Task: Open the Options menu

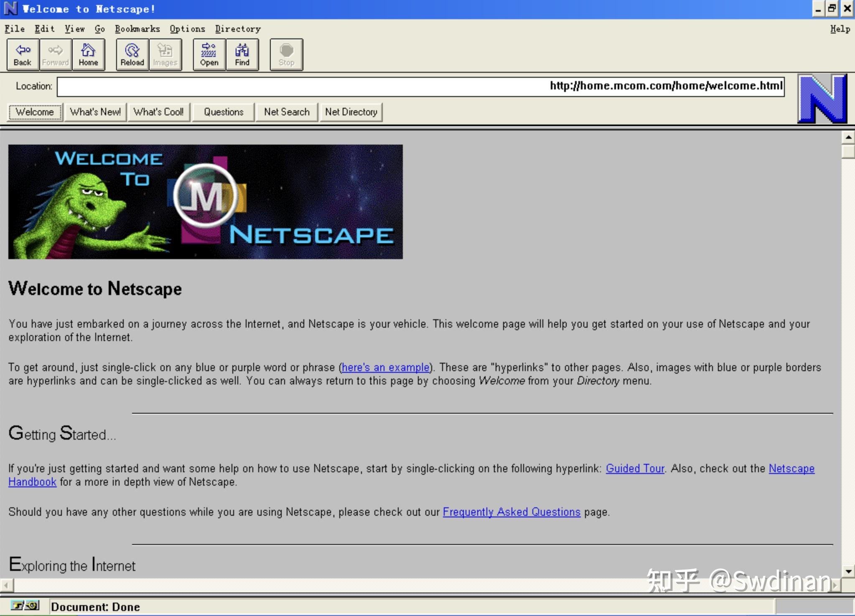Action: point(187,29)
